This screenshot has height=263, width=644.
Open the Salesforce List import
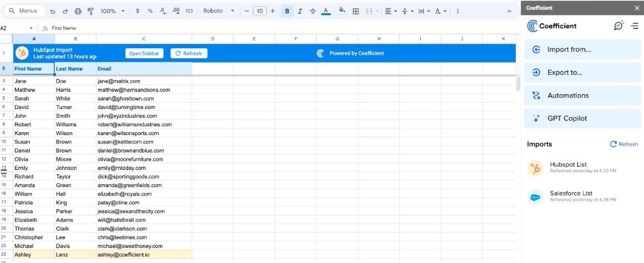click(583, 196)
